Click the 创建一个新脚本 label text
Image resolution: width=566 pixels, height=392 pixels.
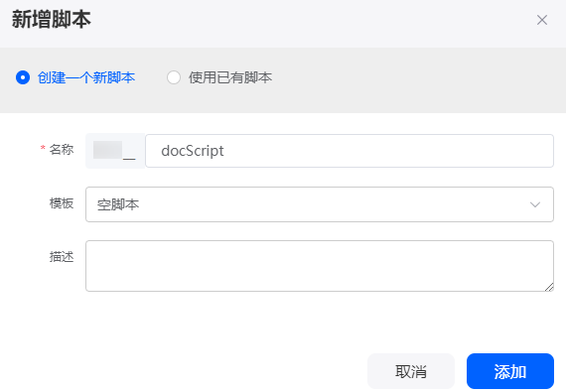(86, 77)
